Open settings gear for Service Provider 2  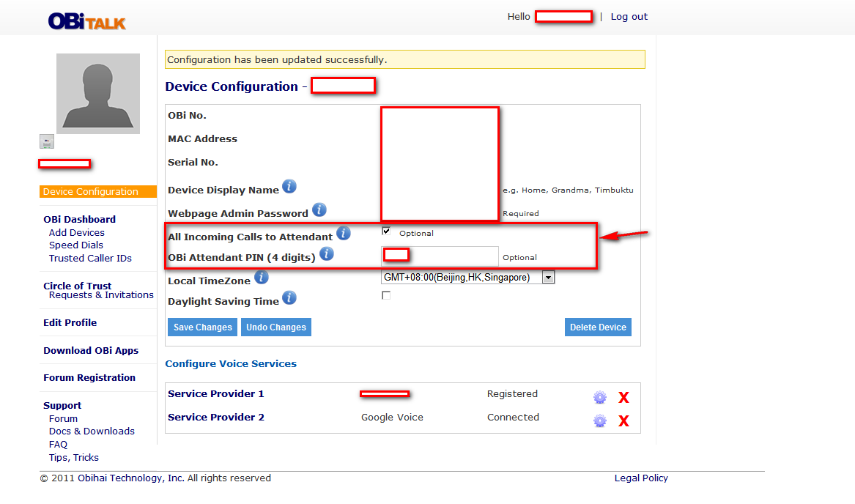(600, 420)
